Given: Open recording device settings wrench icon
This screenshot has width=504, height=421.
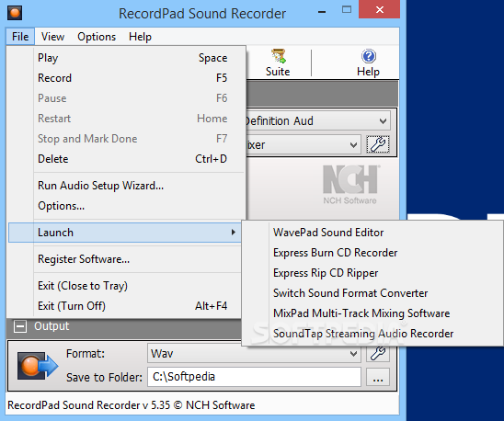Looking at the screenshot, I should pos(378,144).
